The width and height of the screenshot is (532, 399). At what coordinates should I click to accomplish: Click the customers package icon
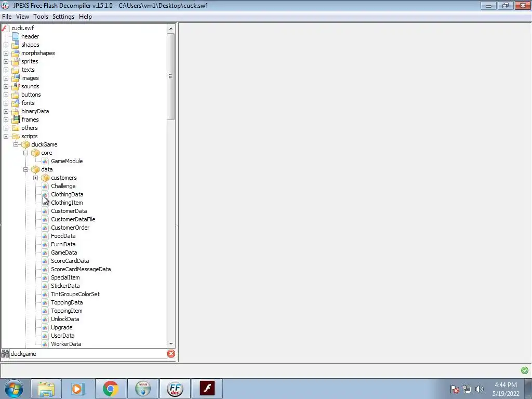pyautogui.click(x=45, y=178)
